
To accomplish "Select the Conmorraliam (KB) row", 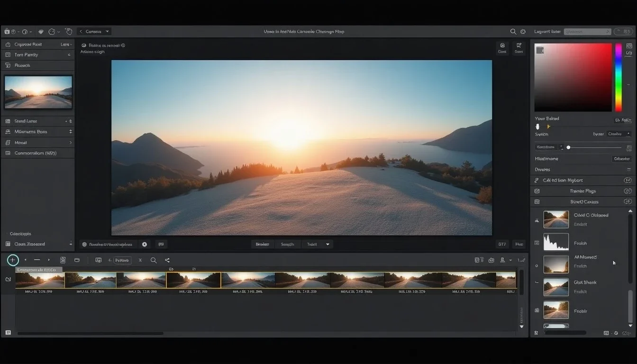I will point(38,153).
